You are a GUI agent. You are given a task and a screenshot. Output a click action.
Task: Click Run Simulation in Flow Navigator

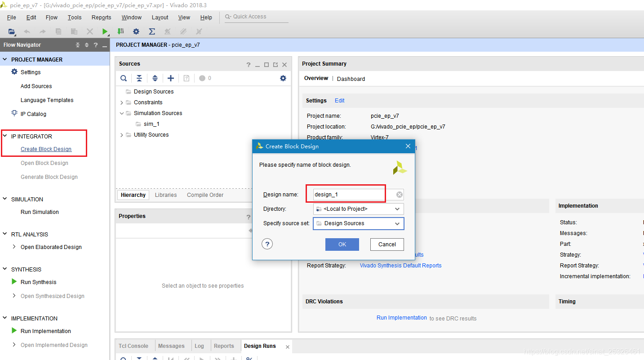(x=40, y=212)
